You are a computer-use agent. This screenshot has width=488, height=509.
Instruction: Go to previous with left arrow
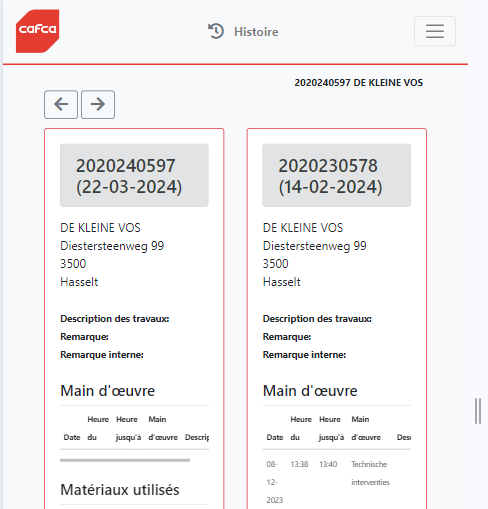61,104
